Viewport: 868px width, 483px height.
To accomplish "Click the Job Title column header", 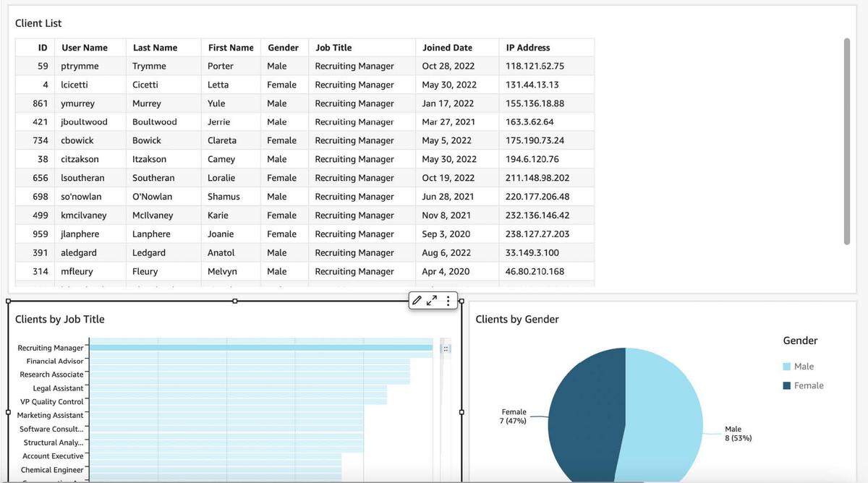I will click(x=333, y=48).
